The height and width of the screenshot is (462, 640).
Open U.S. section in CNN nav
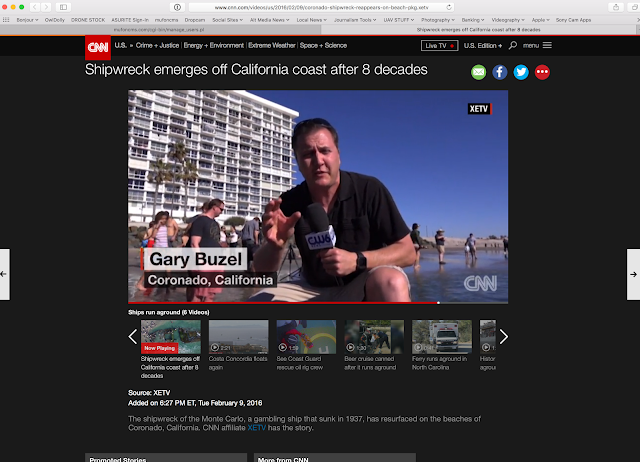click(x=120, y=45)
